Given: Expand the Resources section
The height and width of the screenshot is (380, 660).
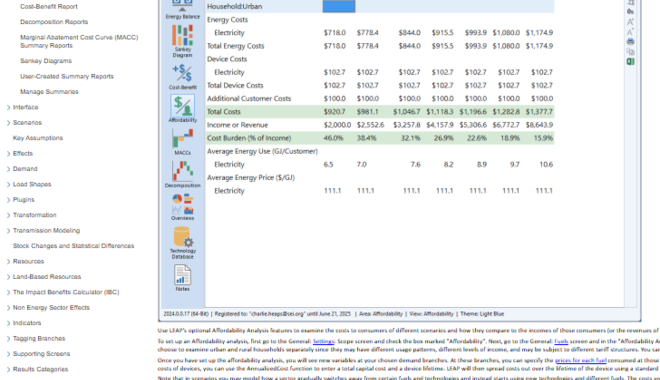Looking at the screenshot, I should [8, 261].
